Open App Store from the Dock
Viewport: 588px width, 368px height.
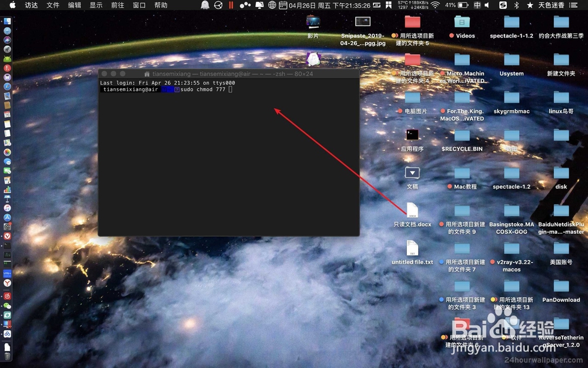7,217
